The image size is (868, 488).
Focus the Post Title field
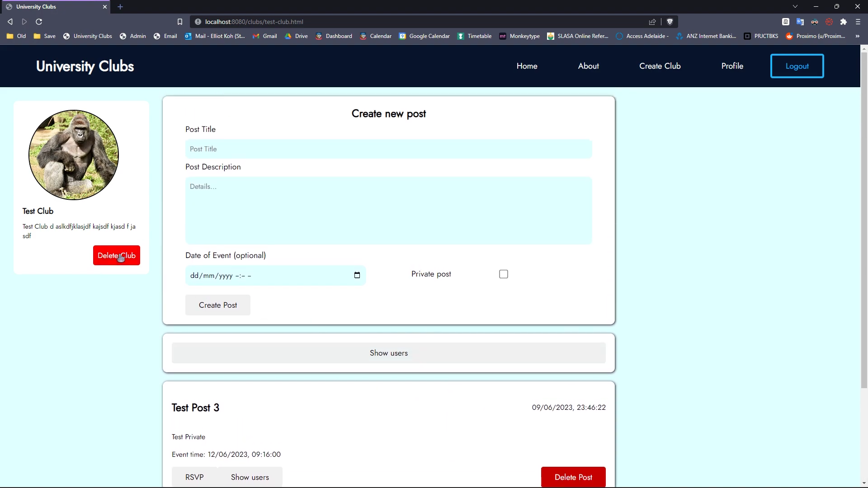click(388, 149)
